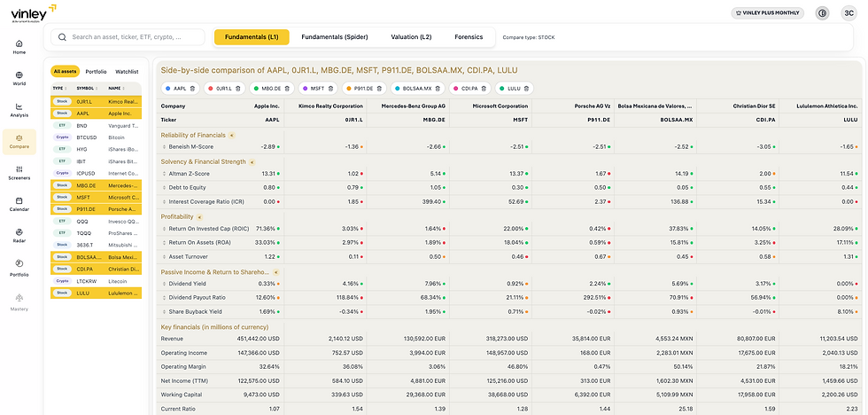
Task: Collapse the Solvency & Financial Strength section
Action: (x=252, y=161)
